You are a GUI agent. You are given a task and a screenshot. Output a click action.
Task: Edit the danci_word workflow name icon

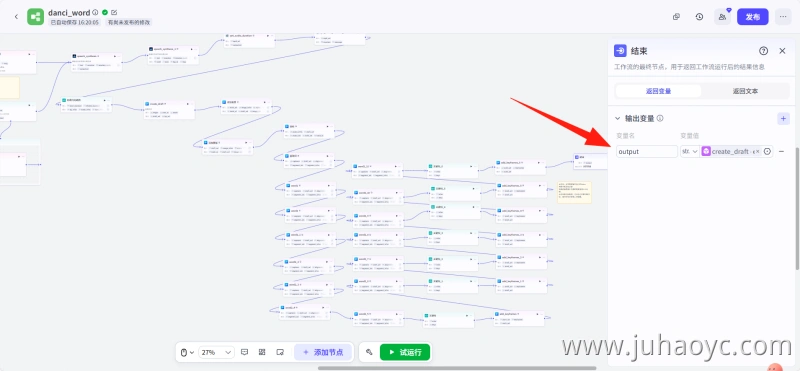[x=114, y=12]
